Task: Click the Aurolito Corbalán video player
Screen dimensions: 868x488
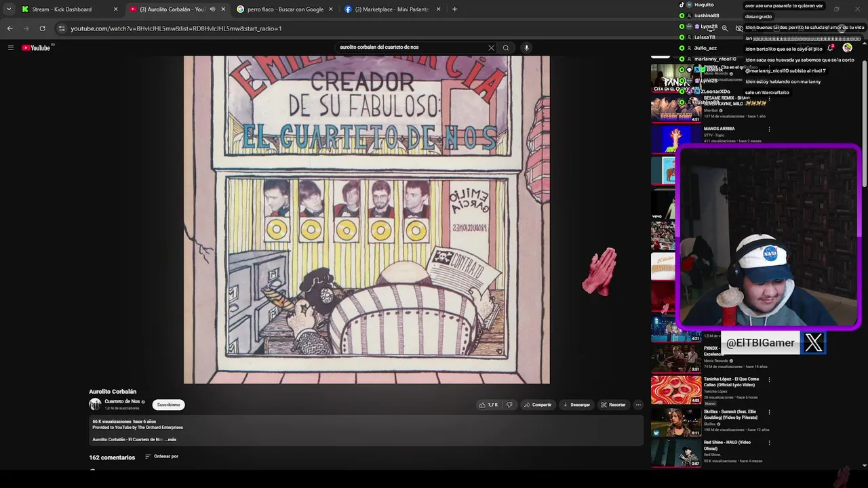Action: 367,220
